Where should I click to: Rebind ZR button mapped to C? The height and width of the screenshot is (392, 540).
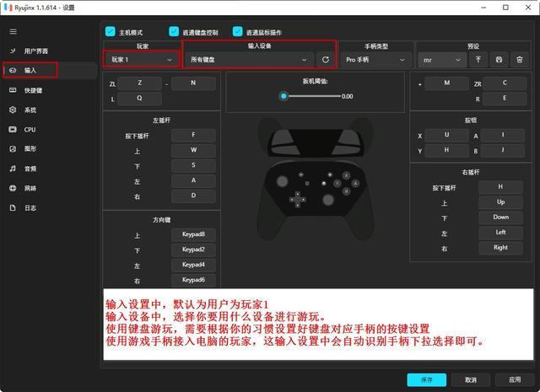(x=505, y=83)
